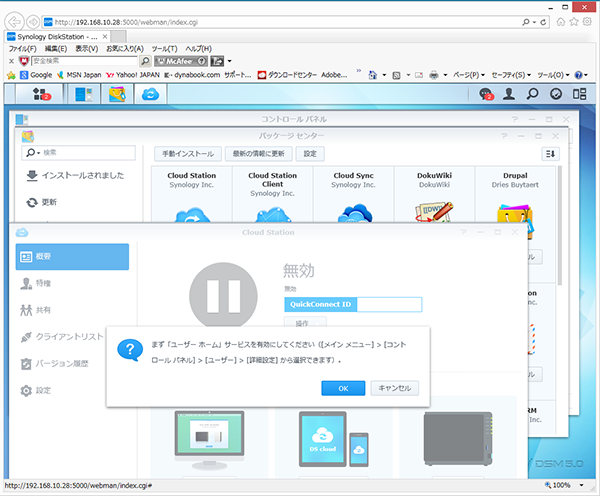
Task: Expand the zoom level dropdown arrow
Action: click(x=581, y=485)
